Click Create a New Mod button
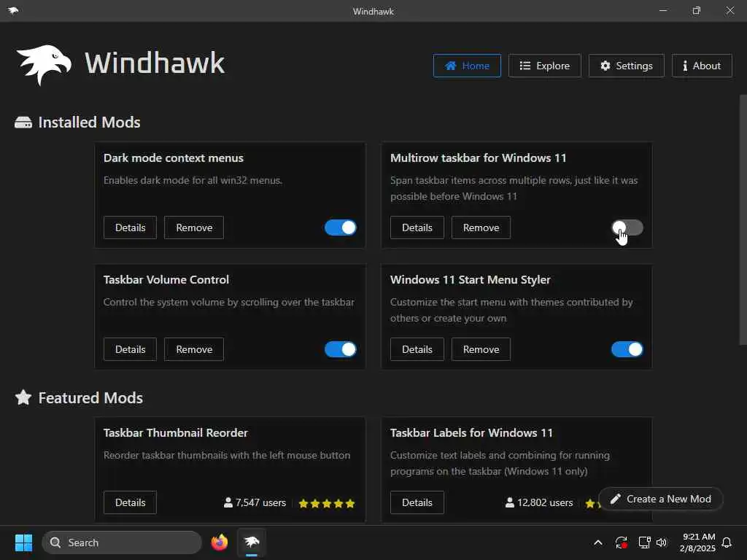Screen dimensions: 747x560 click(x=661, y=499)
